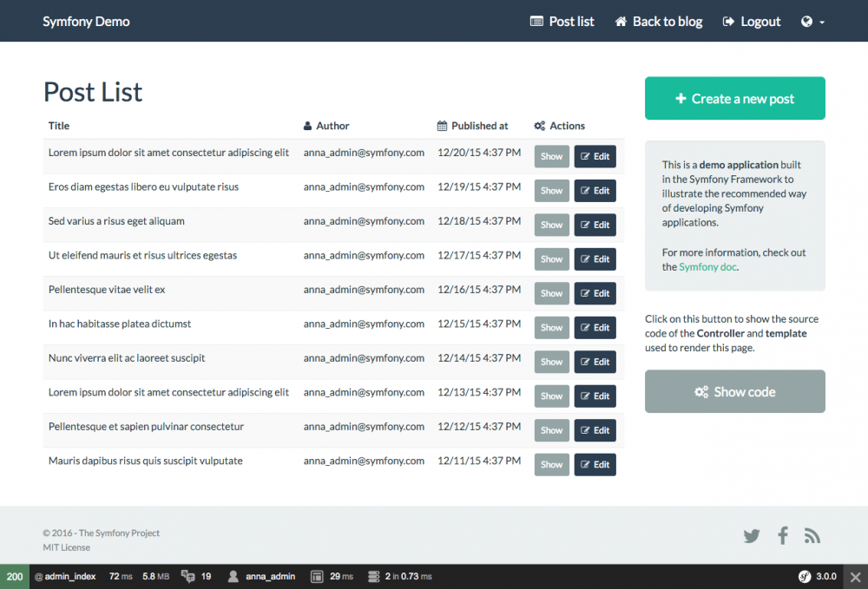Click the Title column header

59,126
